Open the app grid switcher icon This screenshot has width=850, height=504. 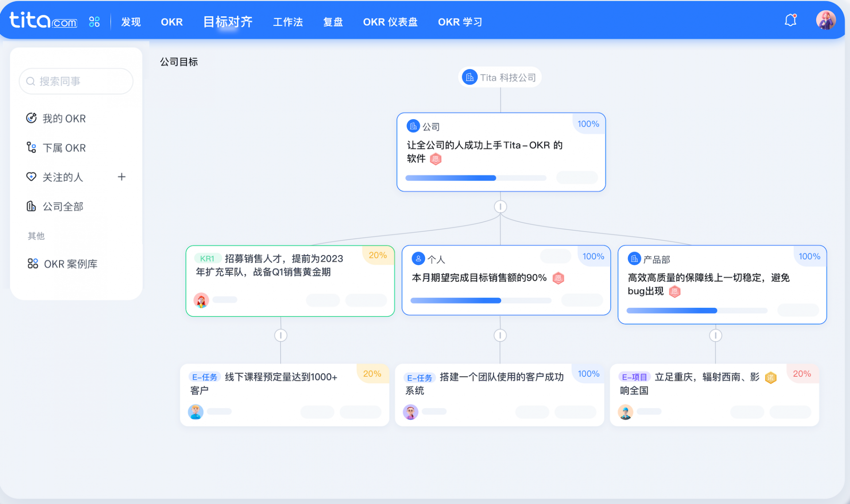[94, 22]
